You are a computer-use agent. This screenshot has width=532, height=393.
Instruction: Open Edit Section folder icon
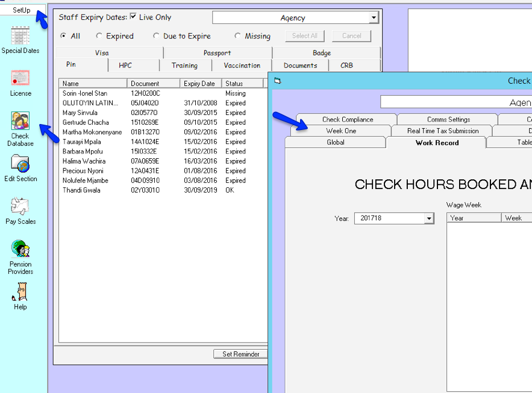tap(20, 164)
